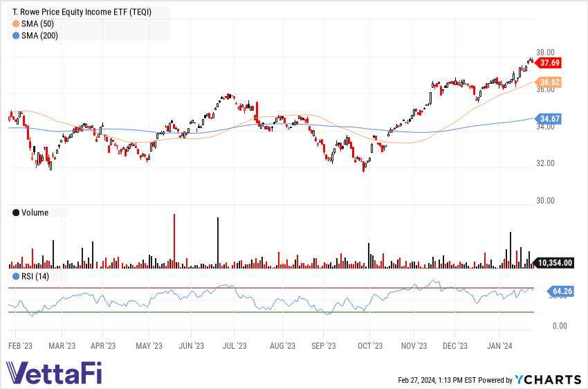Click the blue SMA (200) legend dot
Screen dimensions: 588x389
click(16, 36)
